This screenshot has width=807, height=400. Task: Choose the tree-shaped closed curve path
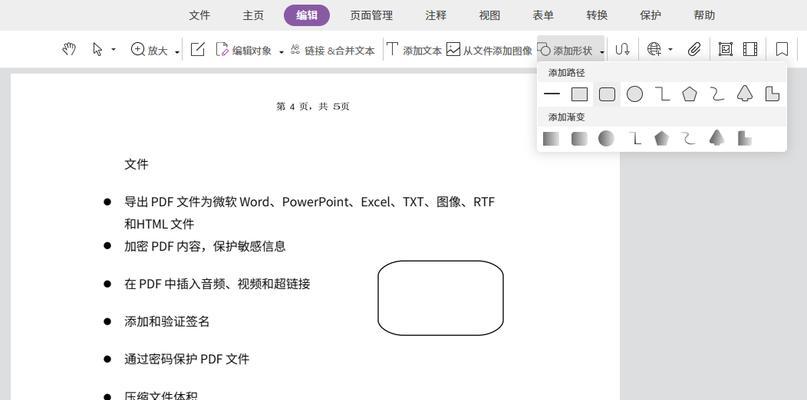(x=745, y=94)
